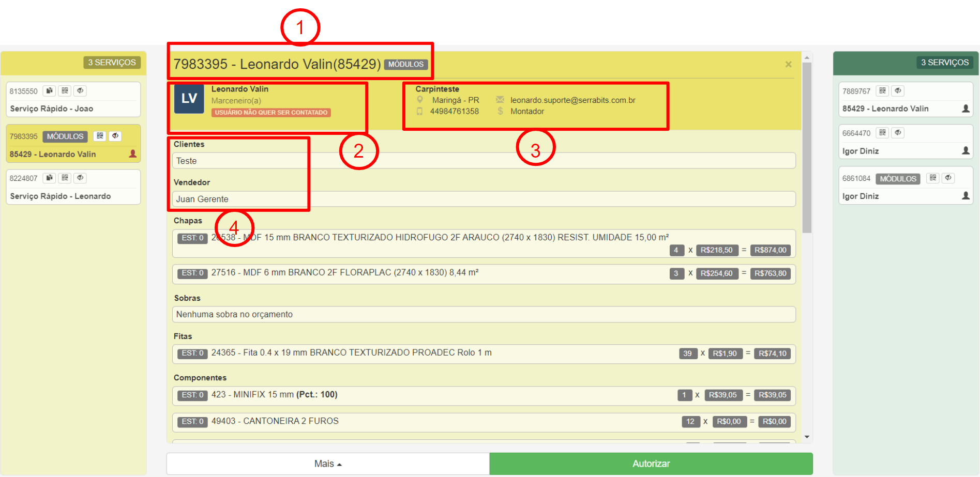The width and height of the screenshot is (980, 477).
Task: Toggle visibility of service 6664470
Action: click(898, 133)
